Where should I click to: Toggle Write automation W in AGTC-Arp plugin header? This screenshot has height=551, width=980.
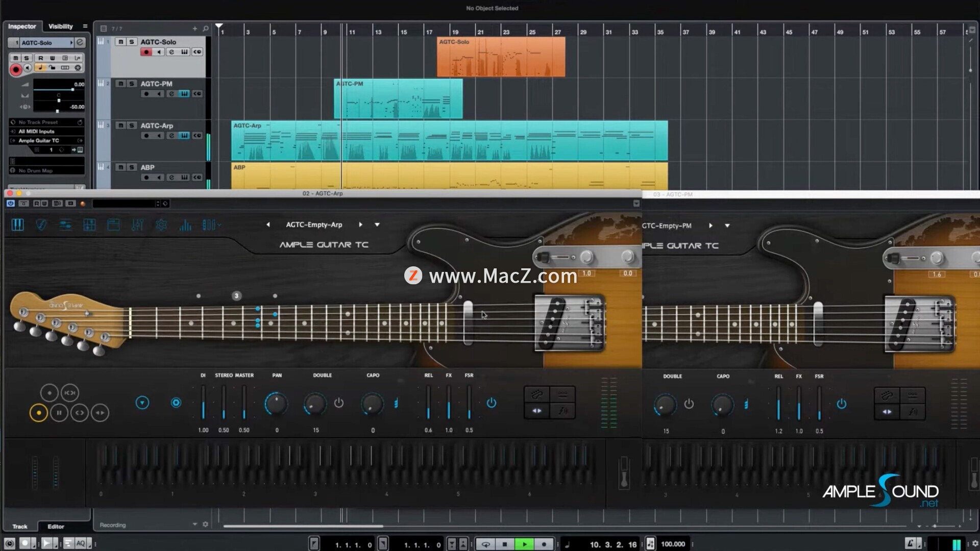pyautogui.click(x=44, y=204)
